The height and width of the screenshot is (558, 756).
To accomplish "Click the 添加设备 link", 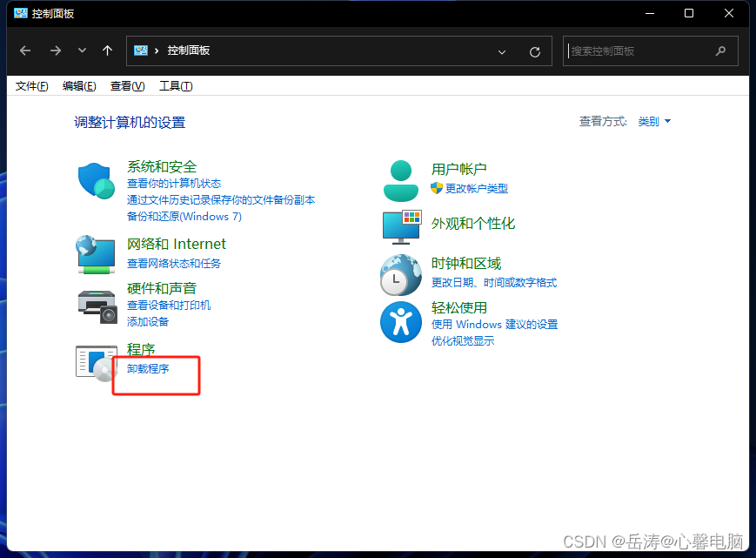I will click(x=148, y=322).
